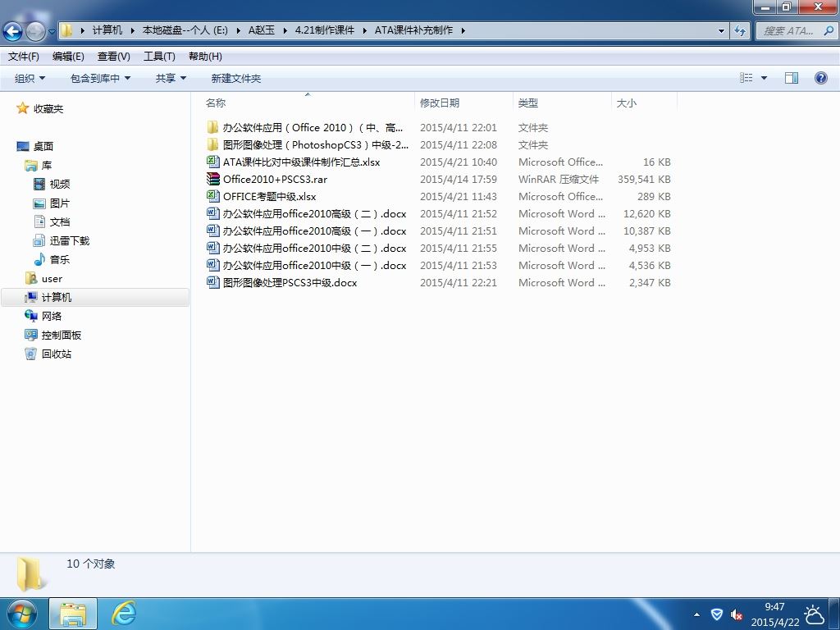Viewport: 840px width, 630px height.
Task: Click the 视频 library icon
Action: [x=39, y=185]
